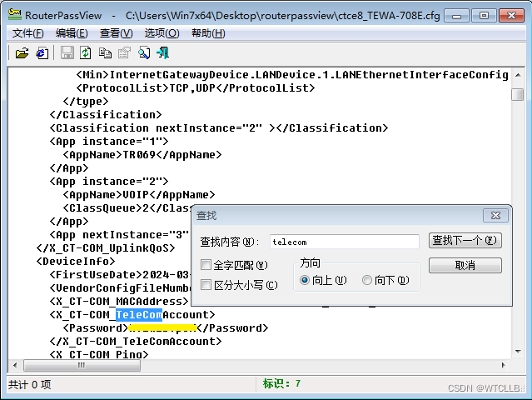Click the App nextInstance="3" line
532x400 pixels.
click(x=119, y=235)
